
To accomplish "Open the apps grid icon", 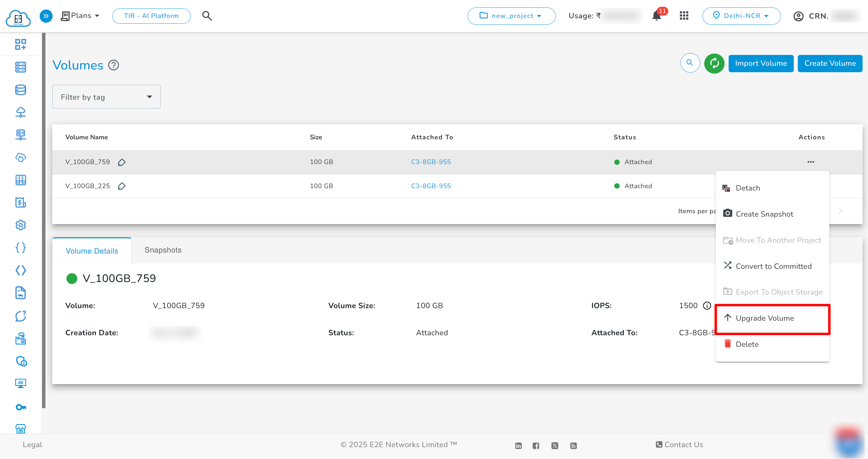I will click(x=684, y=16).
